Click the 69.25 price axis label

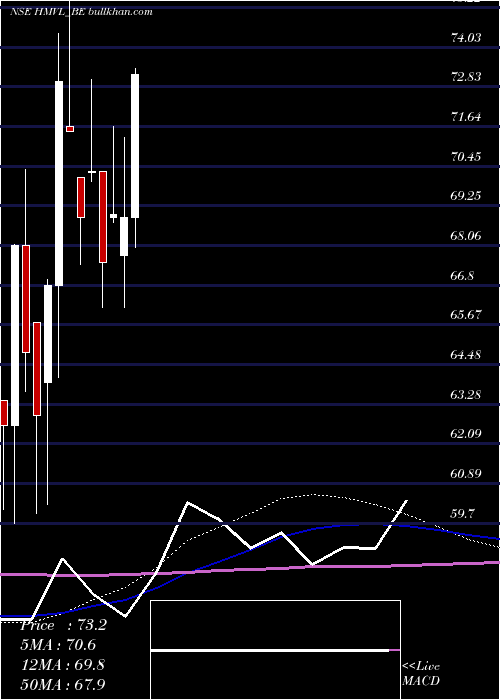[x=466, y=196]
